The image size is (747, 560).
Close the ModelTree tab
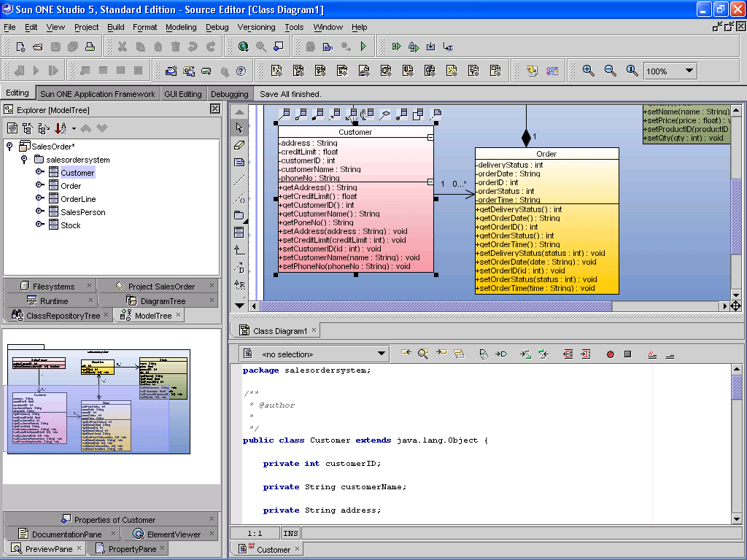tap(178, 315)
